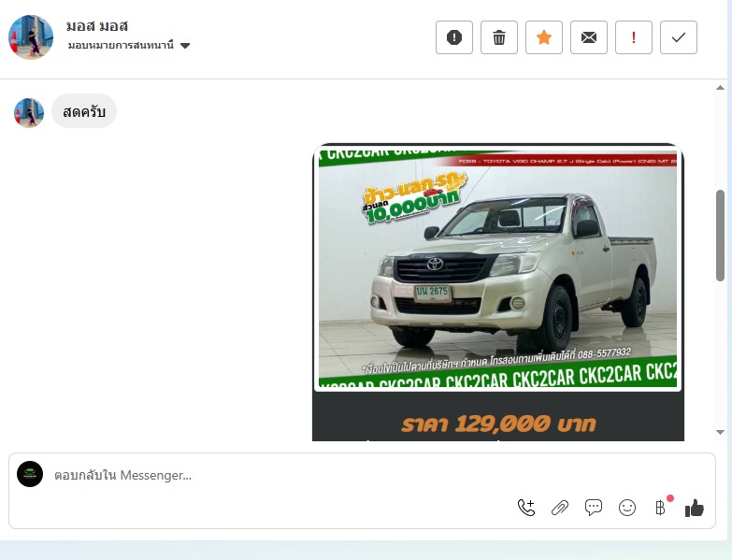The height and width of the screenshot is (560, 732).
Task: Click contact name มอส มอส
Action: tap(97, 26)
